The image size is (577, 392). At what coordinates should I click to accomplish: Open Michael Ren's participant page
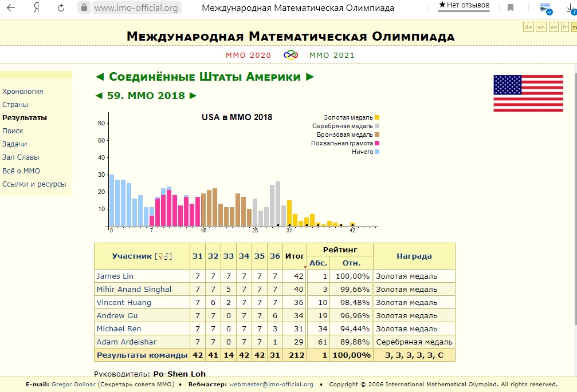pos(119,329)
